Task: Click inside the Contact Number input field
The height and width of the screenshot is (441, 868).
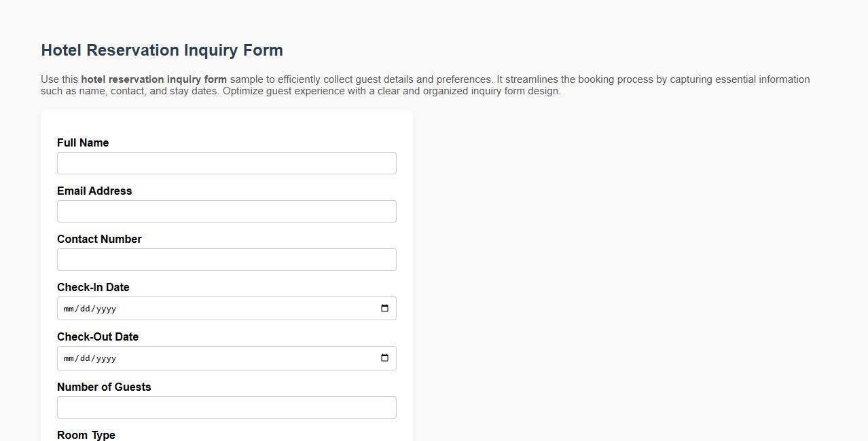Action: click(x=226, y=259)
